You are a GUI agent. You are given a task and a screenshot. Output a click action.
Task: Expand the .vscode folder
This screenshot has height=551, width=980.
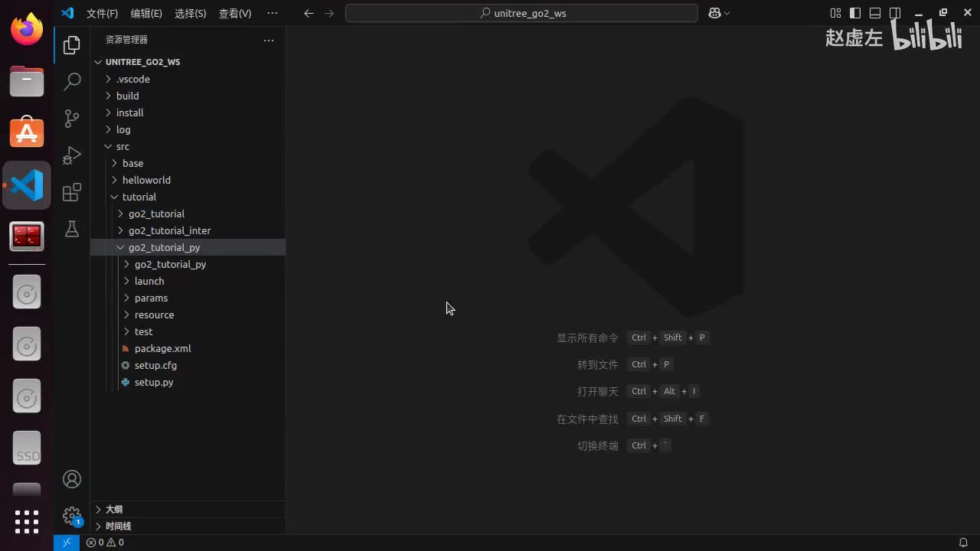click(x=188, y=79)
